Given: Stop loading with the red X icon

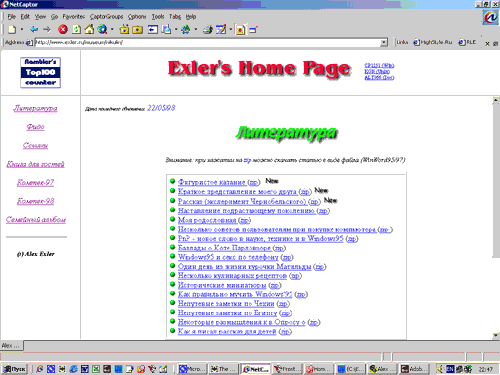Looking at the screenshot, I should (63, 30).
